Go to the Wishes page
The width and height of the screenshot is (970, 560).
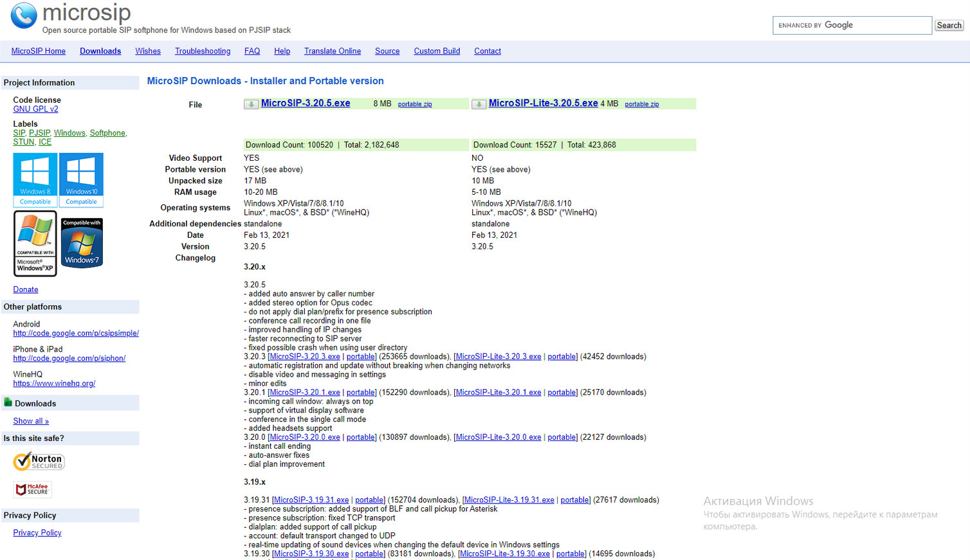click(x=148, y=51)
